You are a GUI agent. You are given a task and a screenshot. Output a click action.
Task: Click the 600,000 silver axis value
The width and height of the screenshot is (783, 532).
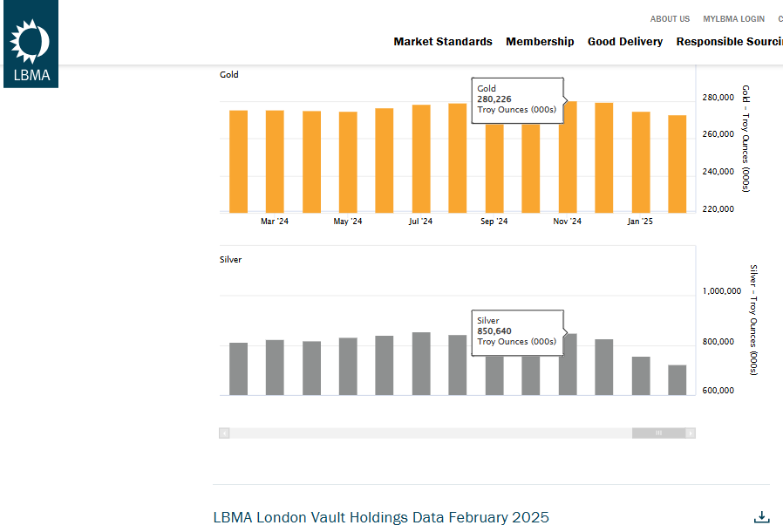(718, 390)
